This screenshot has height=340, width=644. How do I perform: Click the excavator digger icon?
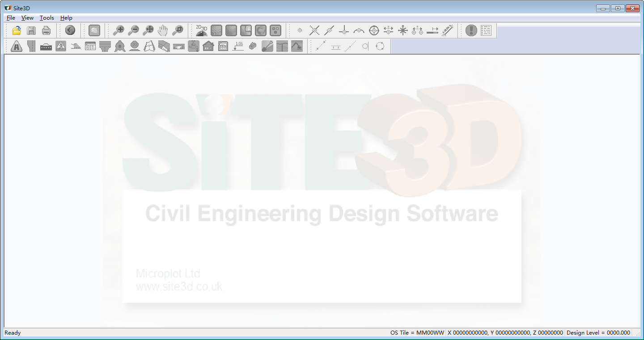(x=297, y=46)
